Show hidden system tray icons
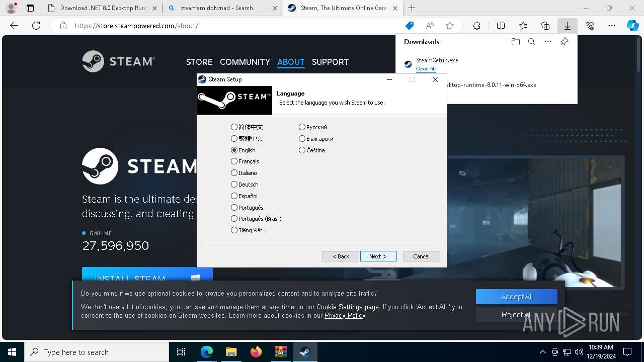This screenshot has width=644, height=362. (542, 352)
